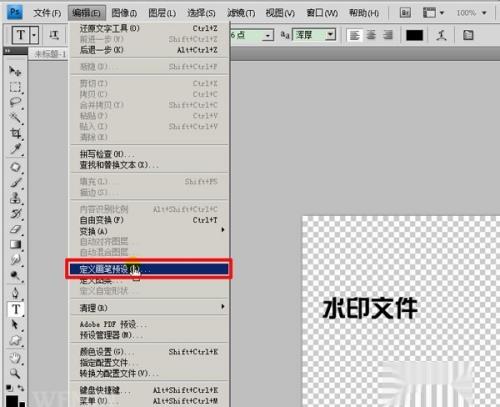
Task: Reset default foreground and background colors
Action: 9,388
